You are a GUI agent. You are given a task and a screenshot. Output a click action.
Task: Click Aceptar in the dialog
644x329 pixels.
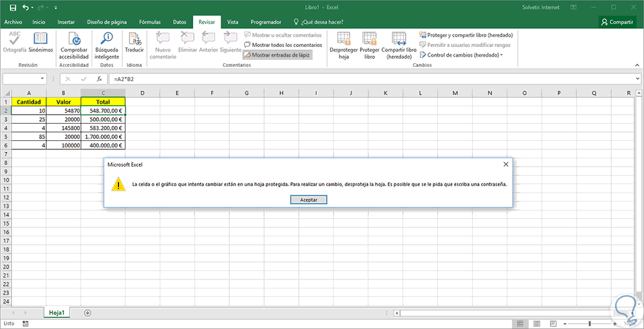308,199
